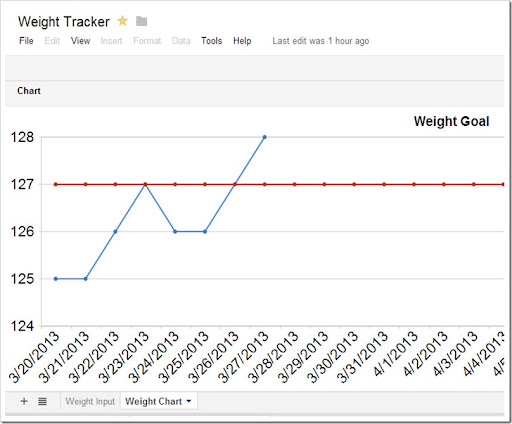Image resolution: width=512 pixels, height=424 pixels.
Task: Click the 3/20/2013 x-axis label
Action: point(34,357)
